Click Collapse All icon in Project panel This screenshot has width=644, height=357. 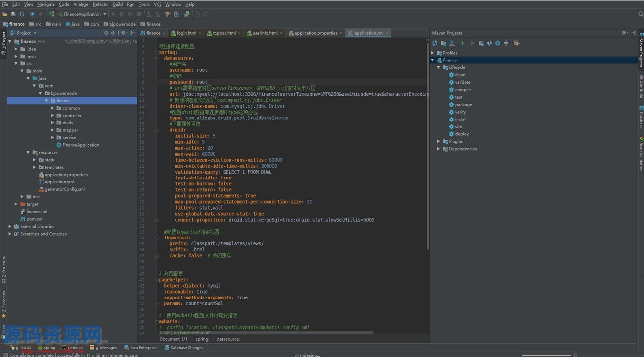pyautogui.click(x=114, y=33)
